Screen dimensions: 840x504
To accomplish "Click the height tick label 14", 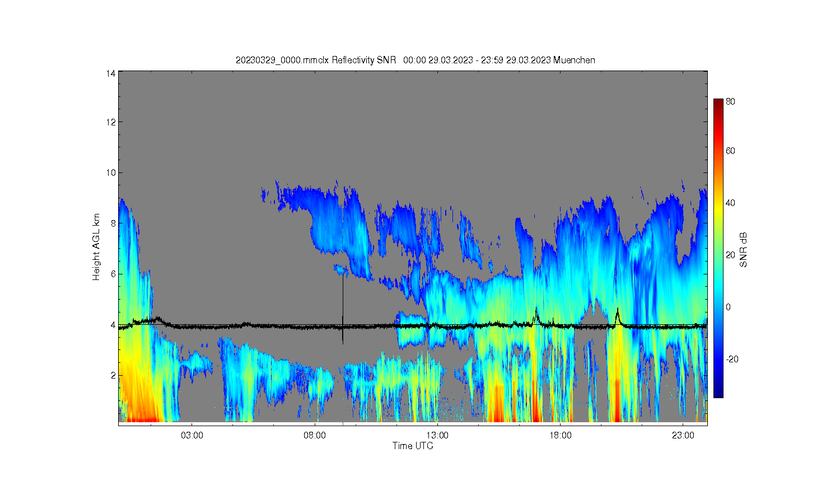I will coord(111,73).
